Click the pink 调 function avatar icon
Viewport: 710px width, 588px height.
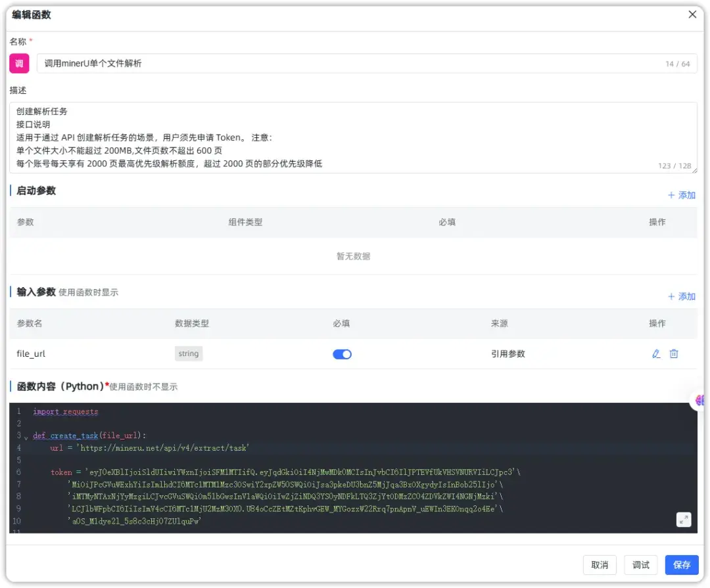pyautogui.click(x=18, y=63)
